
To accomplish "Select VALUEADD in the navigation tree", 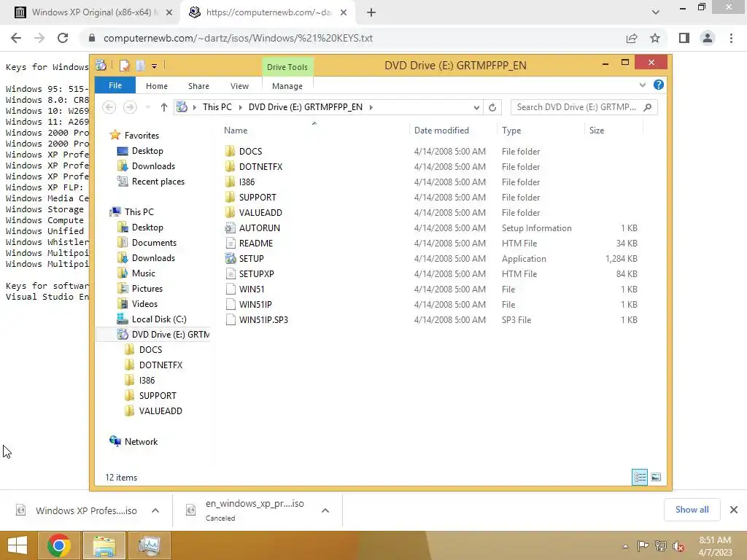I will pos(160,411).
